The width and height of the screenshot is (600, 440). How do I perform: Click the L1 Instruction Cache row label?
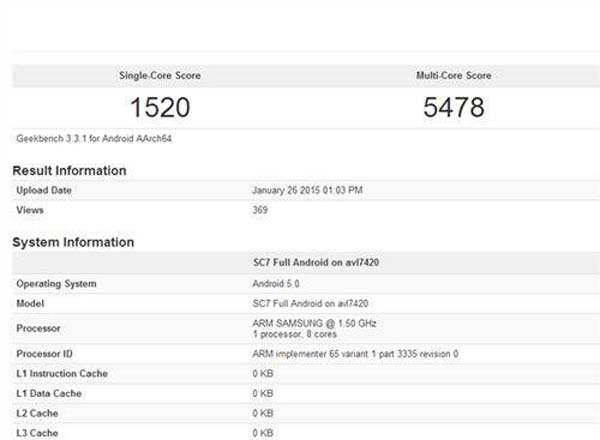pos(62,373)
